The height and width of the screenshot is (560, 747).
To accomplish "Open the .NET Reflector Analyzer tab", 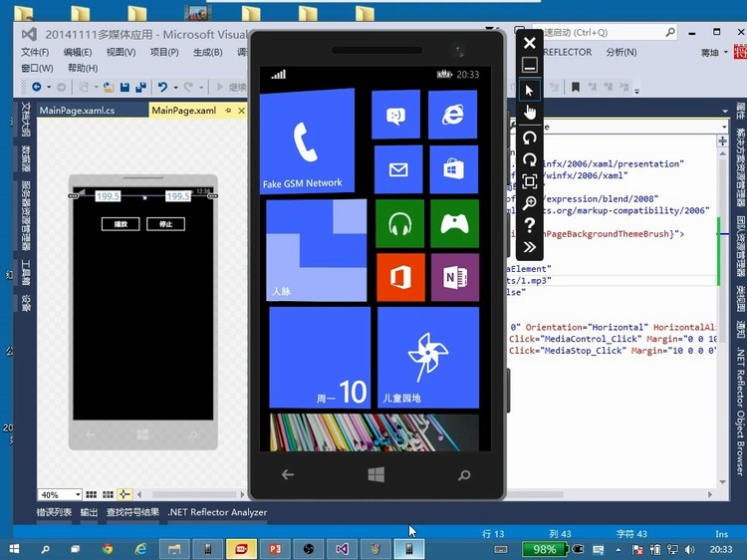I will (x=217, y=512).
